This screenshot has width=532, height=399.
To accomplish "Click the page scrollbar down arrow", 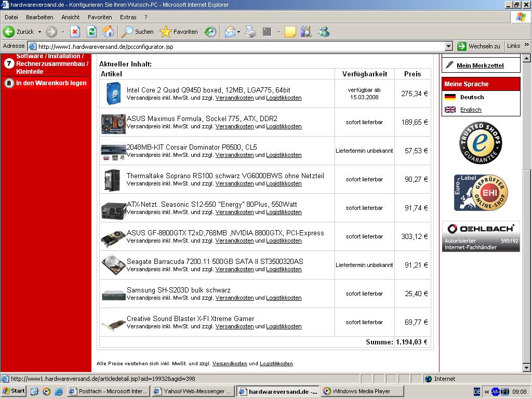I will (x=527, y=367).
